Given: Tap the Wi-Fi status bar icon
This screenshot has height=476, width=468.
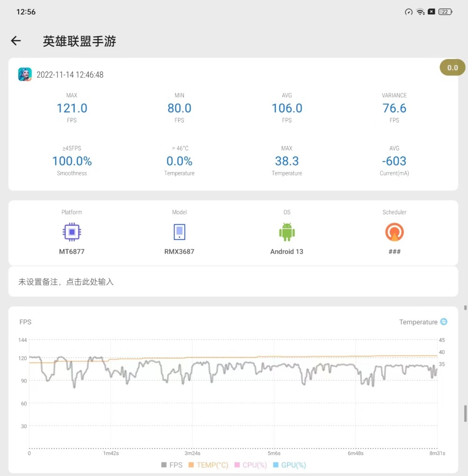Looking at the screenshot, I should (421, 12).
